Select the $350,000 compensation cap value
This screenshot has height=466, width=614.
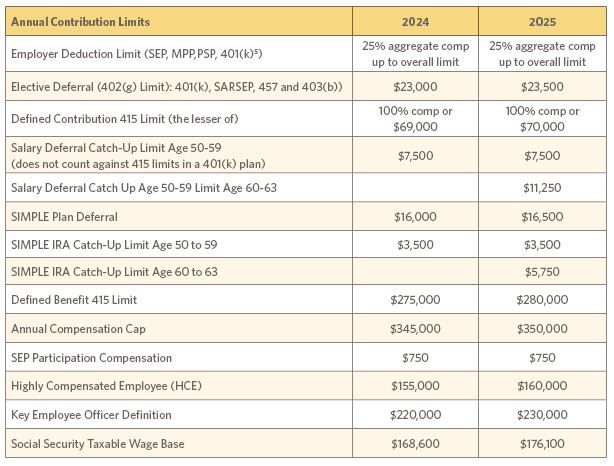(x=542, y=329)
